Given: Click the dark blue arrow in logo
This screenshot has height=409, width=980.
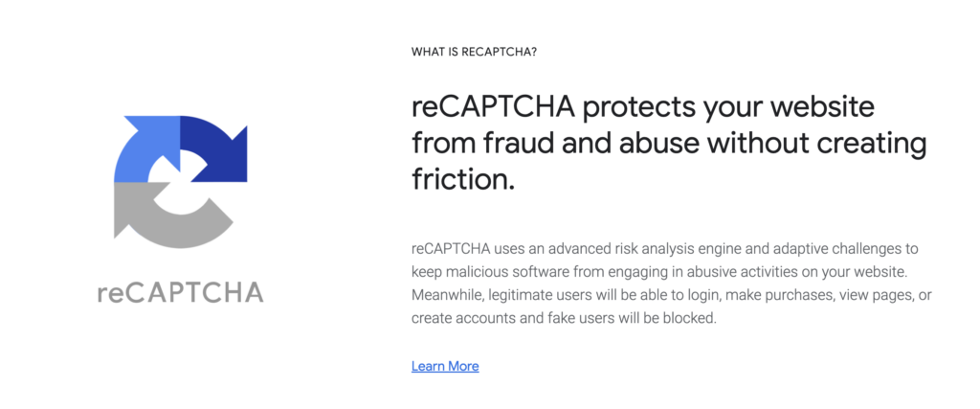Looking at the screenshot, I should point(213,148).
